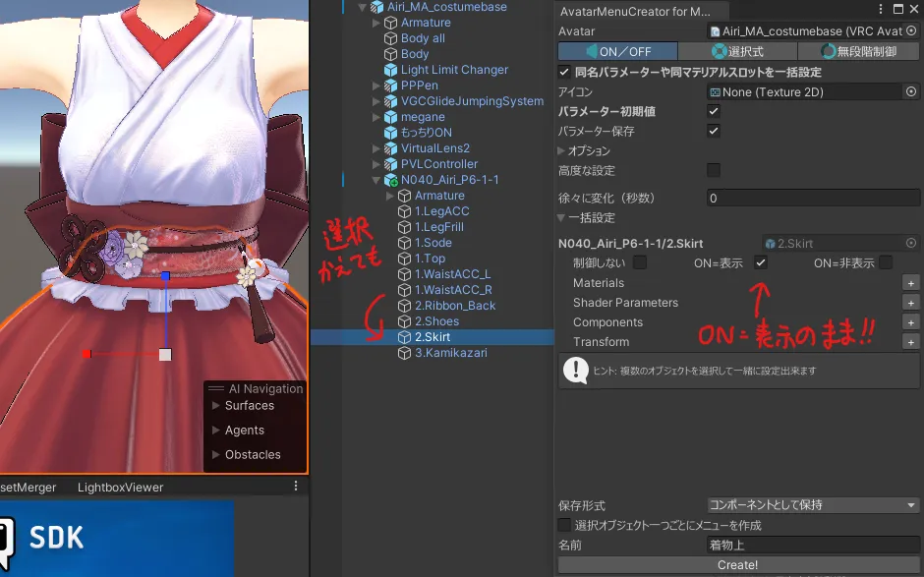Open the 保存形式 dropdown

(x=813, y=505)
